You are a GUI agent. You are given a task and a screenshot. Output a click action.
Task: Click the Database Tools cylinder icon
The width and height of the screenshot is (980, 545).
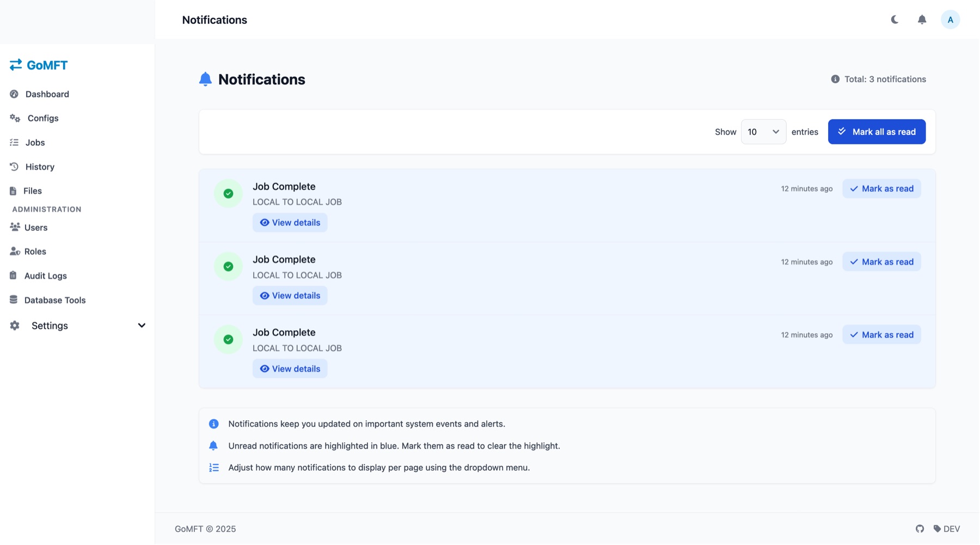(x=14, y=299)
